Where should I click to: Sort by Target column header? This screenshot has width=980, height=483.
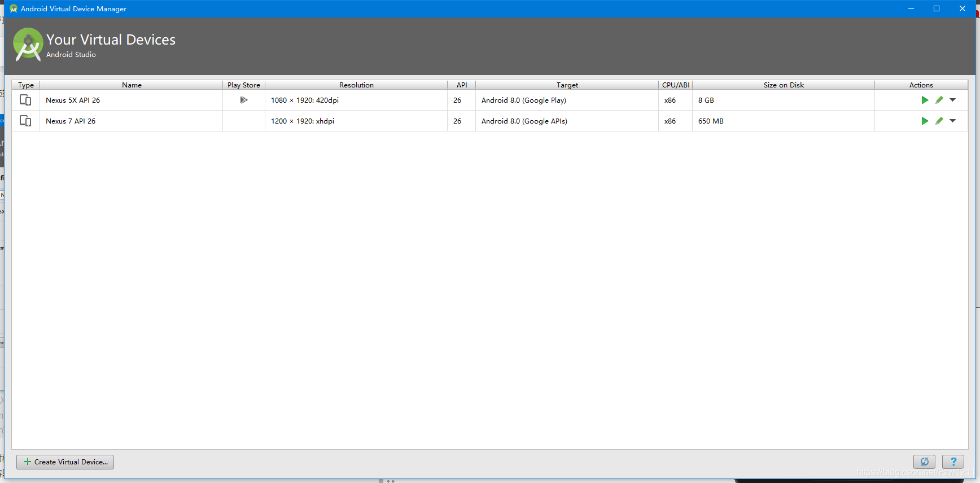pyautogui.click(x=567, y=85)
